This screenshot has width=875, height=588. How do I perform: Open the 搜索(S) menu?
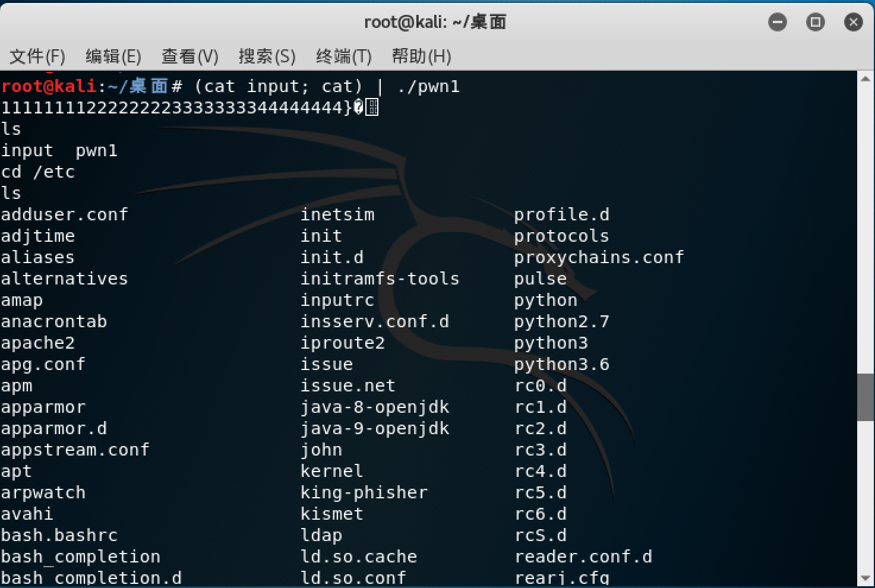(x=267, y=56)
